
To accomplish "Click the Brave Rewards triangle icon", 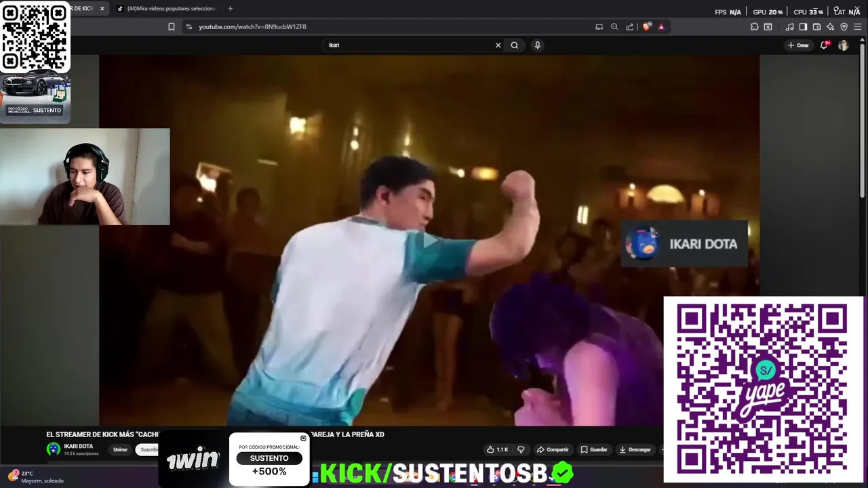I will pyautogui.click(x=661, y=26).
